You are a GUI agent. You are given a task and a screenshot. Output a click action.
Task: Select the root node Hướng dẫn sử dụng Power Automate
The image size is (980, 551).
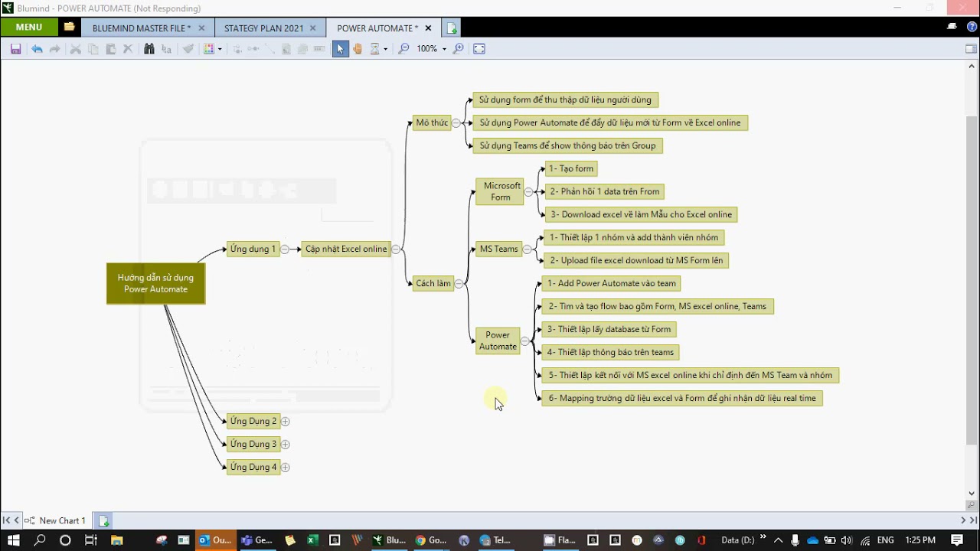click(x=156, y=283)
